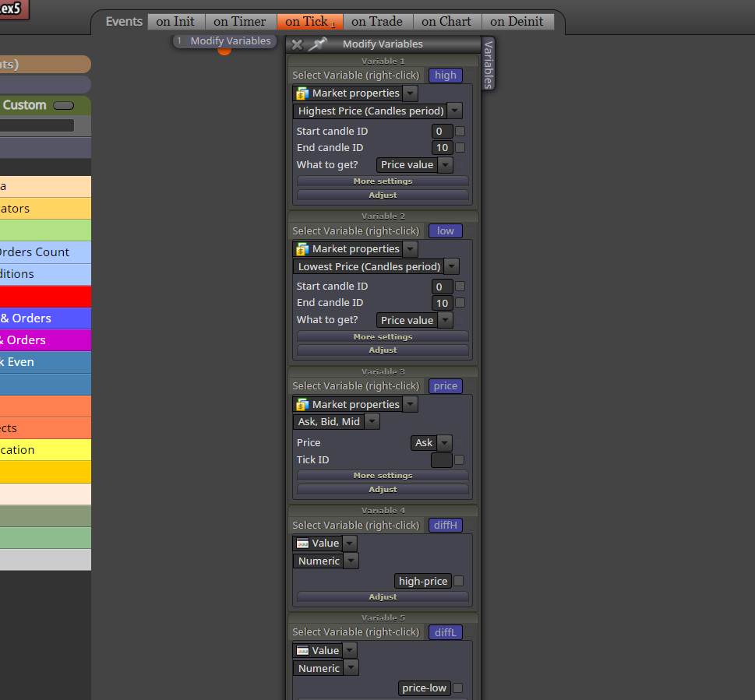Viewport: 755px width, 700px height.
Task: Close the Modify Variables panel with X icon
Action: (x=297, y=44)
